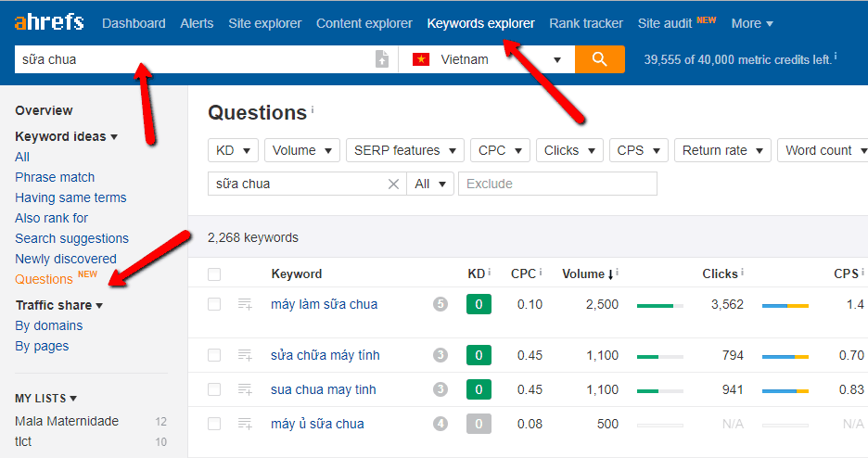Open the Phrase match report link
The width and height of the screenshot is (868, 458).
point(55,177)
